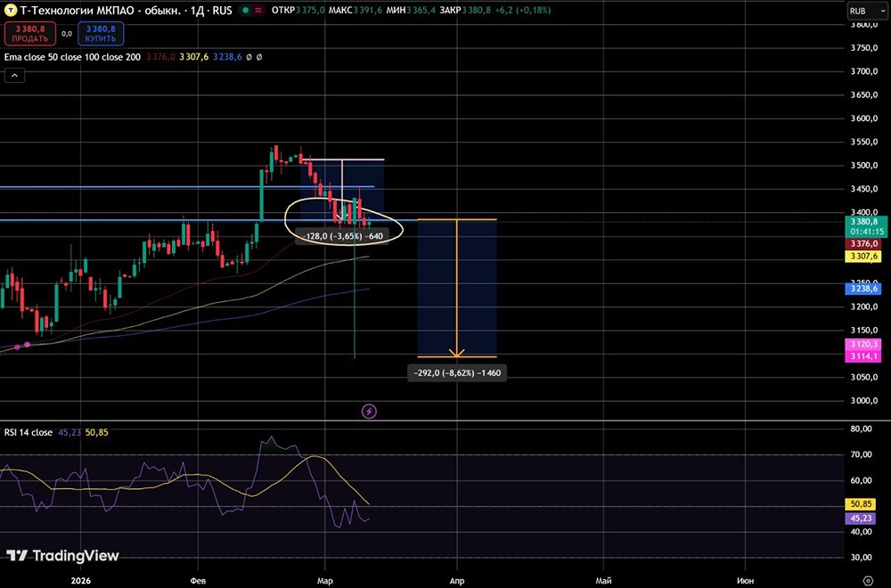Select the RSI 14 close indicator legend
Image resolution: width=891 pixels, height=588 pixels.
point(29,432)
